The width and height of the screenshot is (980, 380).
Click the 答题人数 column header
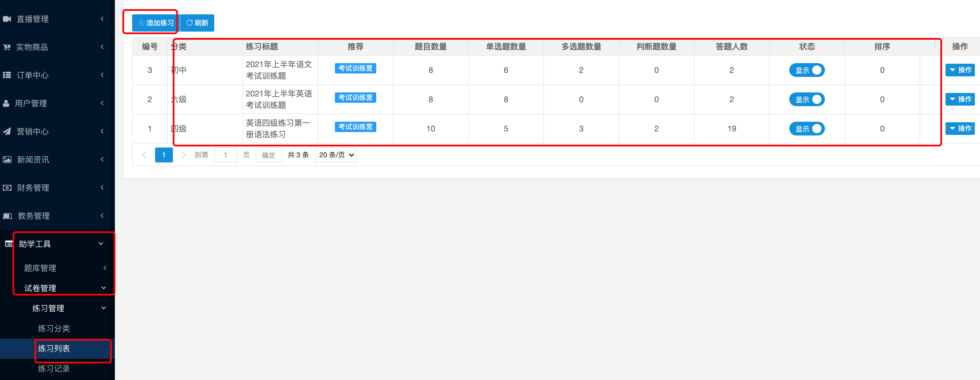[732, 47]
